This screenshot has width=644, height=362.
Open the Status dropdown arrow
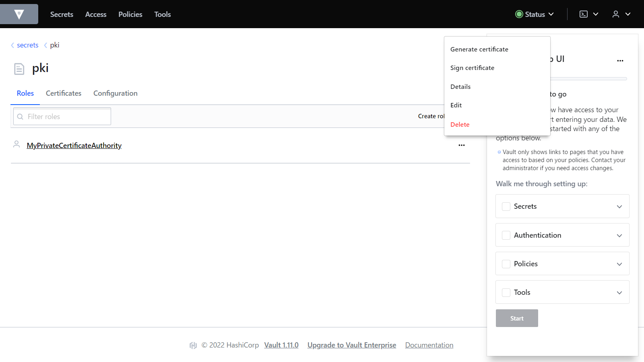tap(551, 14)
